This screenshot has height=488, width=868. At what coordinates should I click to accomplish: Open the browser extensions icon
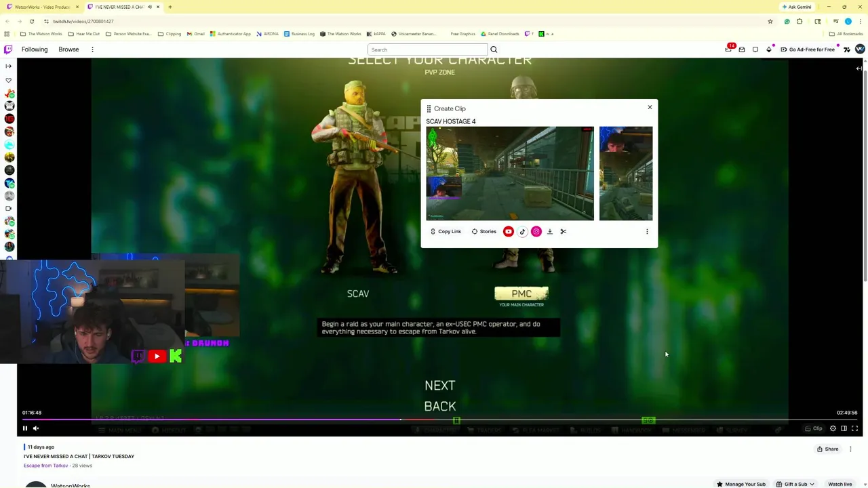[800, 21]
